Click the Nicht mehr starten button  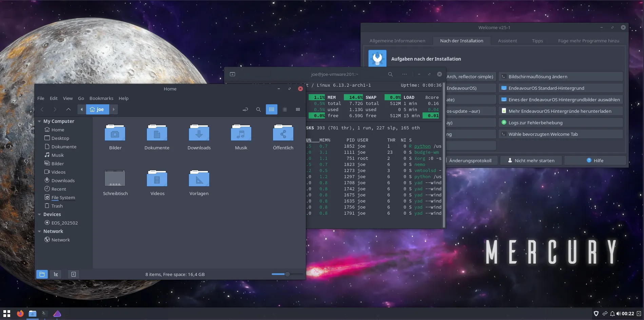pos(531,161)
